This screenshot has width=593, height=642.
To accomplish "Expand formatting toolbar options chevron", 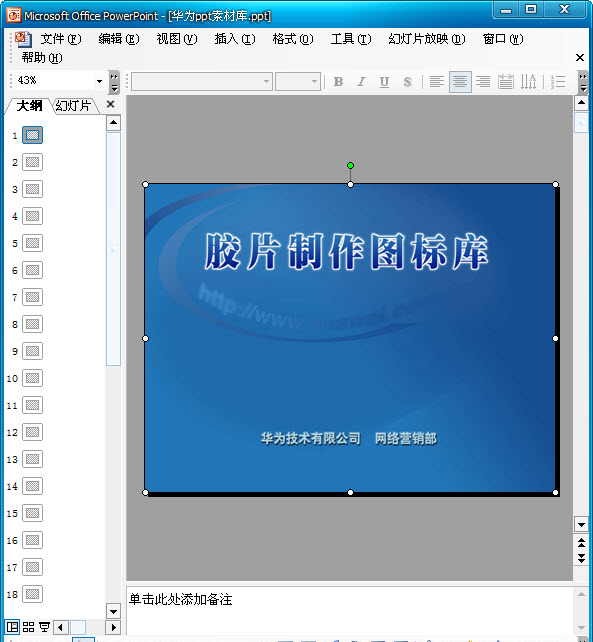I will point(582,82).
